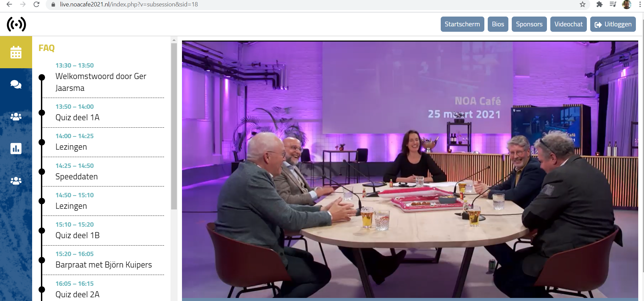644x301 pixels.
Task: Open the upper group-of-people sidebar icon
Action: pos(16,117)
